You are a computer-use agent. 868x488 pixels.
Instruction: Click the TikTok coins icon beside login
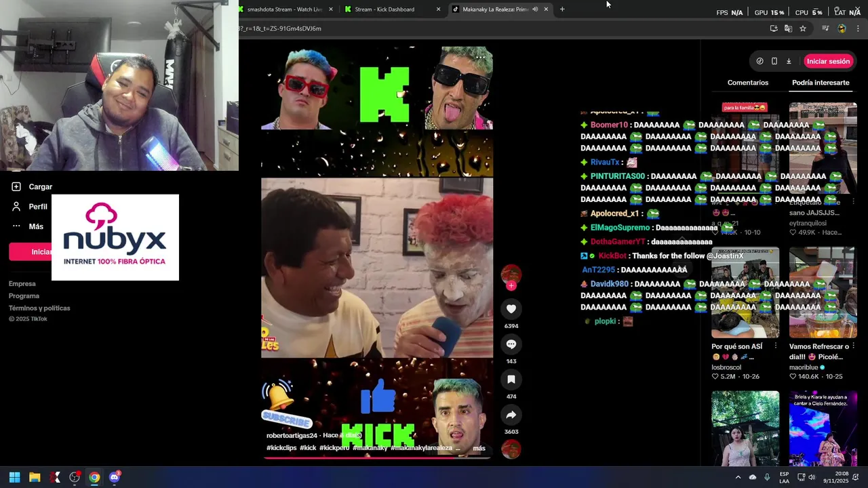tap(759, 61)
